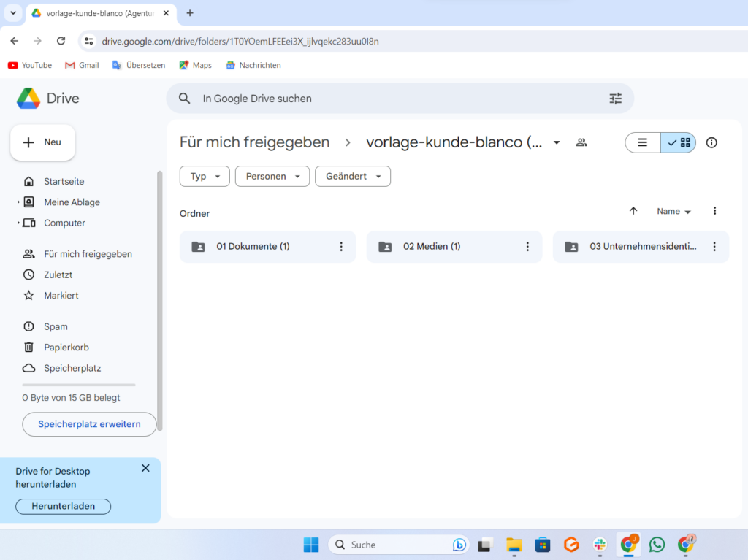This screenshot has width=748, height=560.
Task: Open the Zuletzt section
Action: (x=58, y=275)
